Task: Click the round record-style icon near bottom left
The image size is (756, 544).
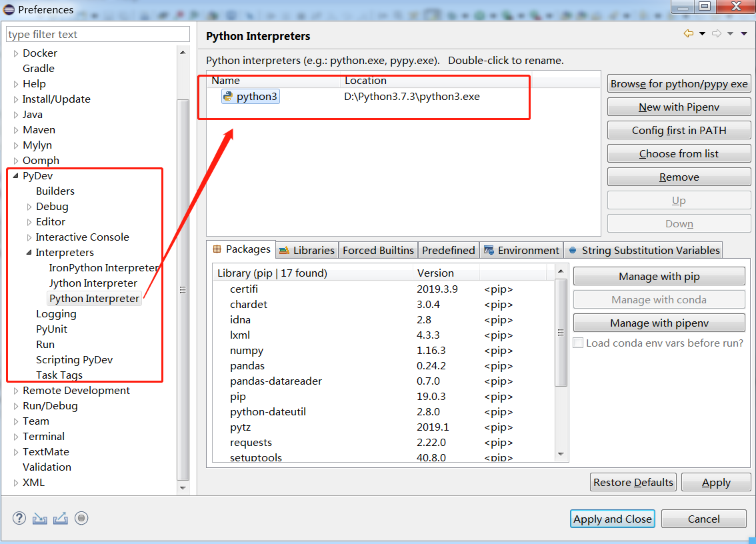Action: tap(81, 518)
